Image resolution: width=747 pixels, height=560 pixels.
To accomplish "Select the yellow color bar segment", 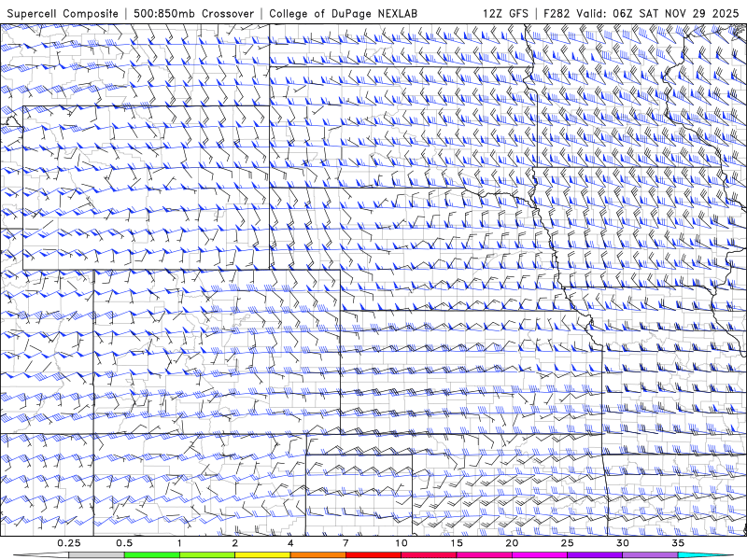I will [x=262, y=555].
